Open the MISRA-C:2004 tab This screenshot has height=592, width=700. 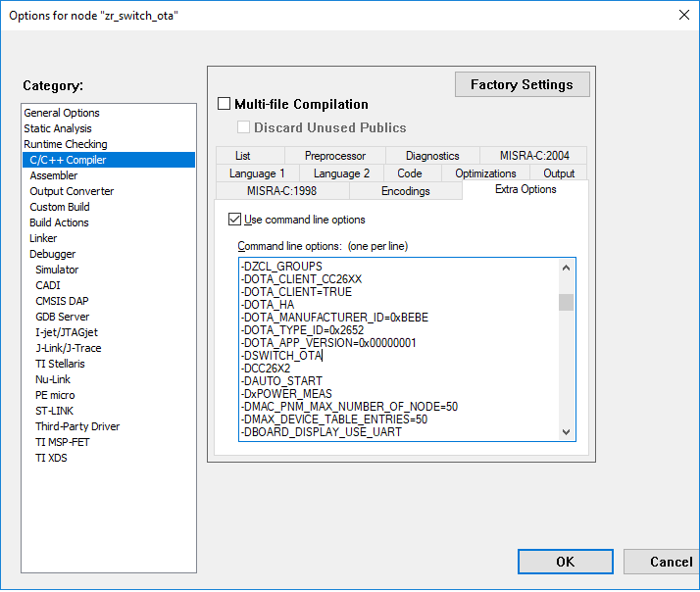pyautogui.click(x=532, y=156)
